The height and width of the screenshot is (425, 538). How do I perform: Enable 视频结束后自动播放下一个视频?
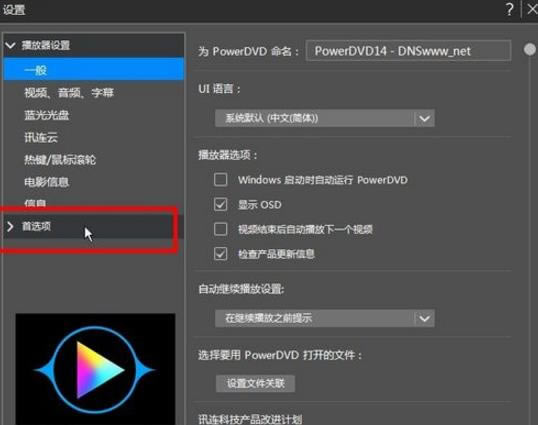tap(220, 229)
